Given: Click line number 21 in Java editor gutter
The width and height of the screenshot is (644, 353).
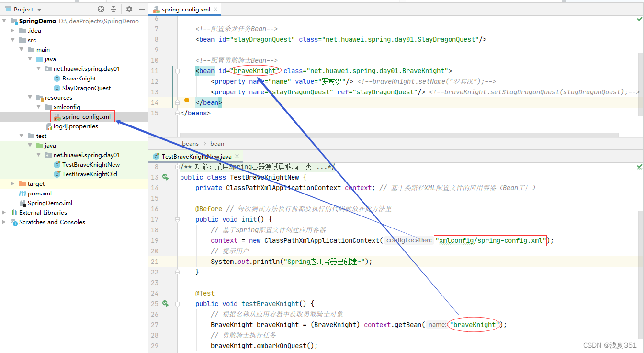Looking at the screenshot, I should pyautogui.click(x=154, y=262).
